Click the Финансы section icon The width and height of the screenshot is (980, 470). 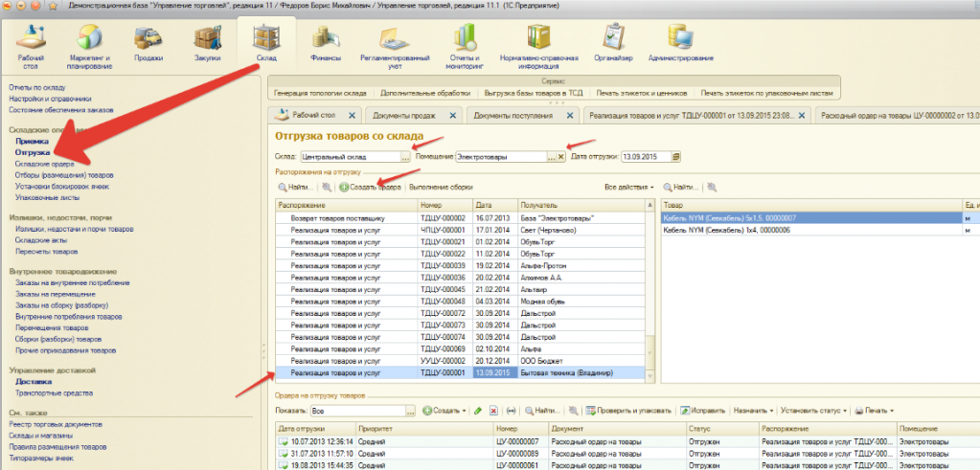[x=326, y=41]
